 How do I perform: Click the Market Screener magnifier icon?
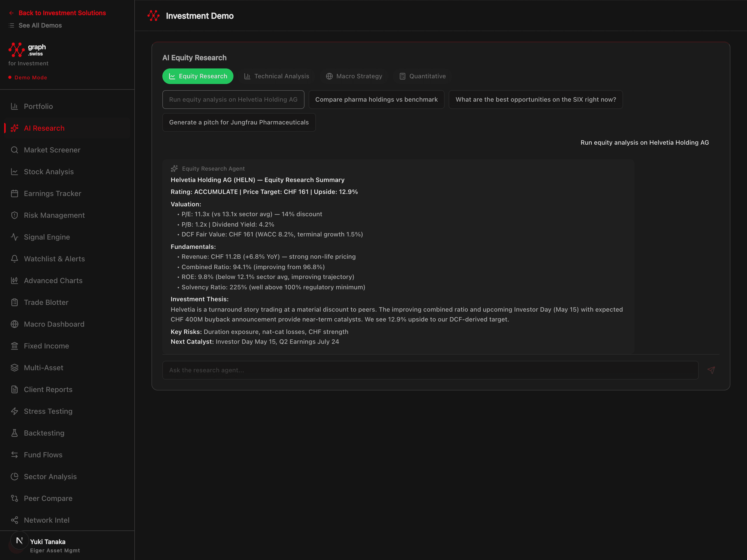tap(14, 150)
